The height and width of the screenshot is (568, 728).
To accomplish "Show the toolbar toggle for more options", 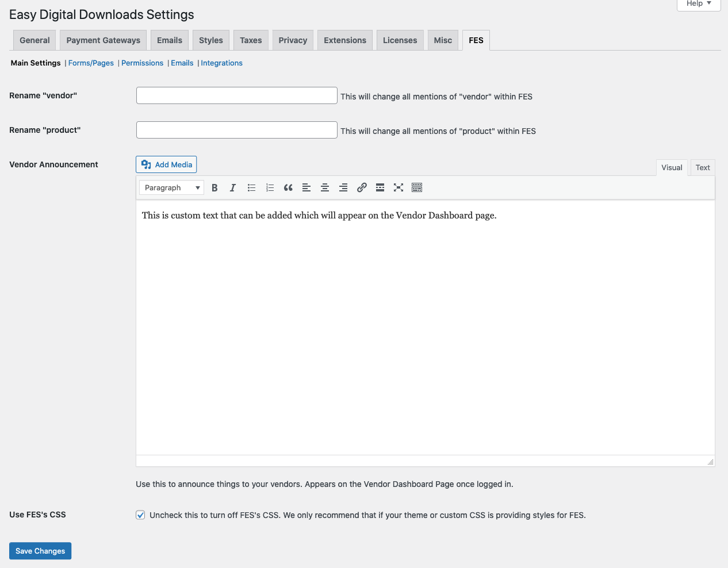I will click(x=417, y=188).
